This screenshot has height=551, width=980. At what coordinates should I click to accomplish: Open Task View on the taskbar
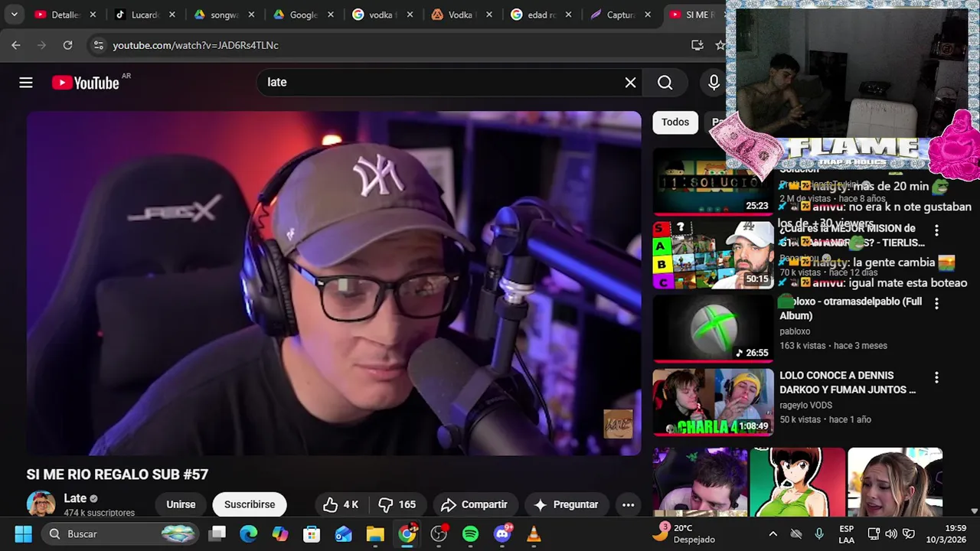218,534
